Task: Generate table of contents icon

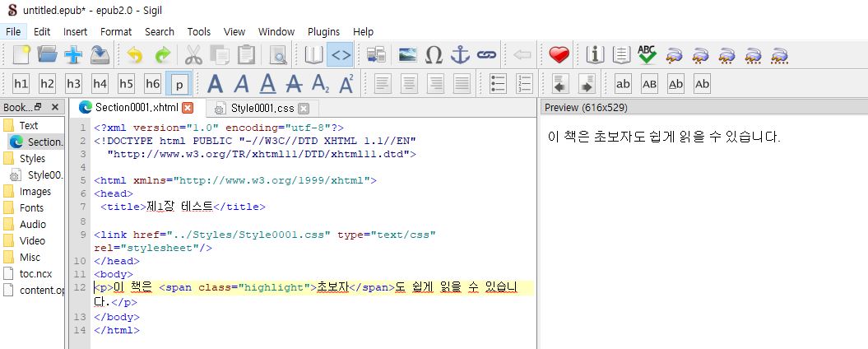Action: coord(622,55)
